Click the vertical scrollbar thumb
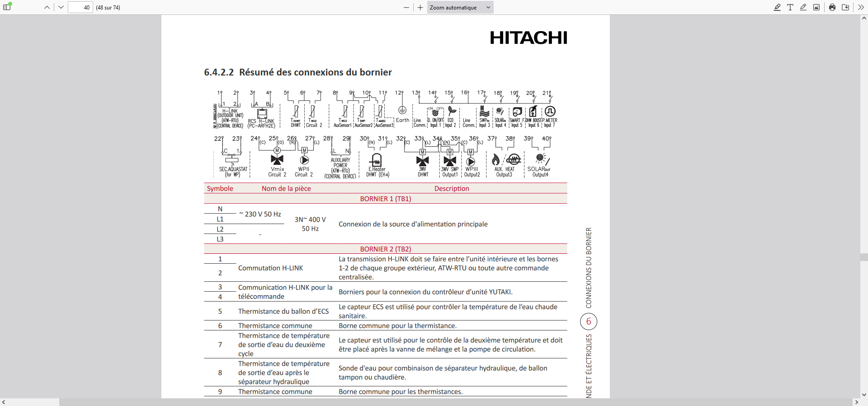 (864, 257)
